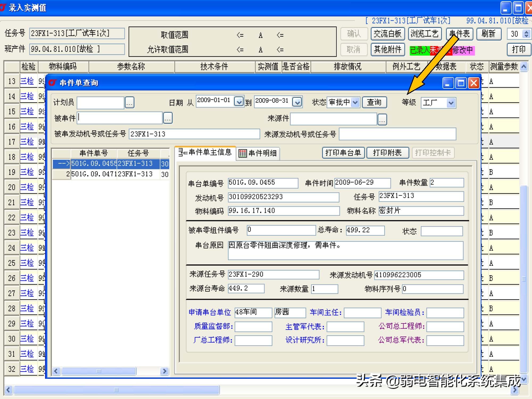Click the green 已录入 status legend swatch
Viewport: 532px width, 399px height.
[x=419, y=50]
